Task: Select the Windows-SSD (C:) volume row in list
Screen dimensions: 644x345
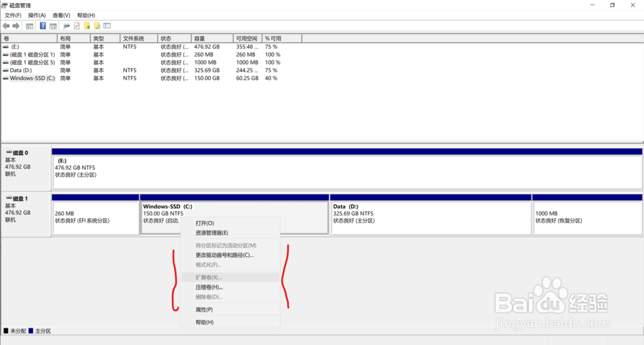Action: tap(151, 78)
